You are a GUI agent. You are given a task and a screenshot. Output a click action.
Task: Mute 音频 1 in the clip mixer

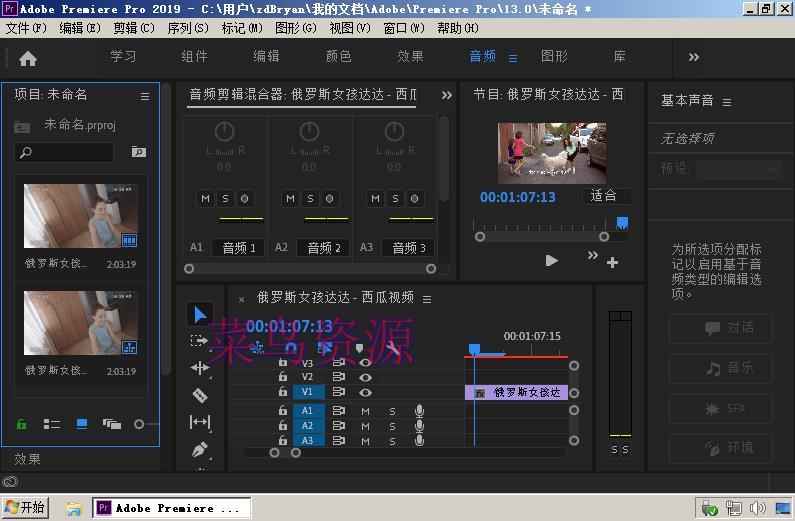coord(205,199)
